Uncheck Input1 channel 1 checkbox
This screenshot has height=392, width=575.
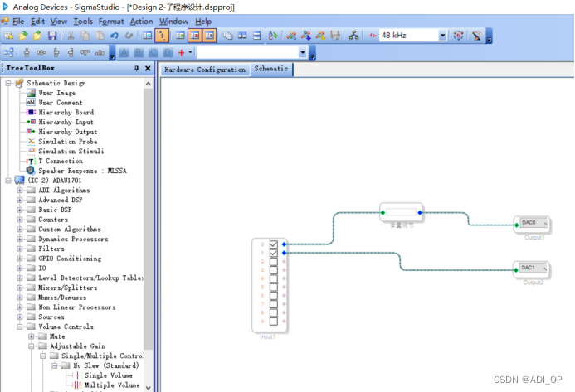pos(274,253)
